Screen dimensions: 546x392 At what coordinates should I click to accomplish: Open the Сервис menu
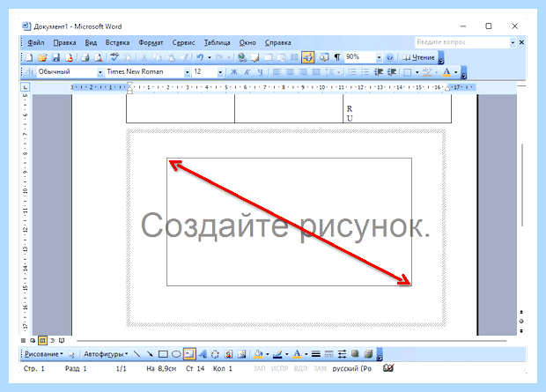183,42
